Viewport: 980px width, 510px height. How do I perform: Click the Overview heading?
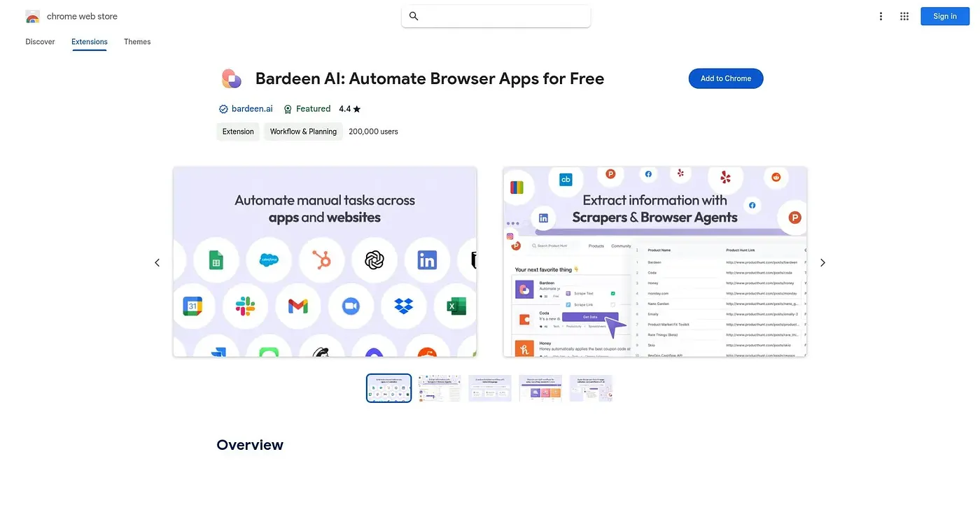(250, 445)
